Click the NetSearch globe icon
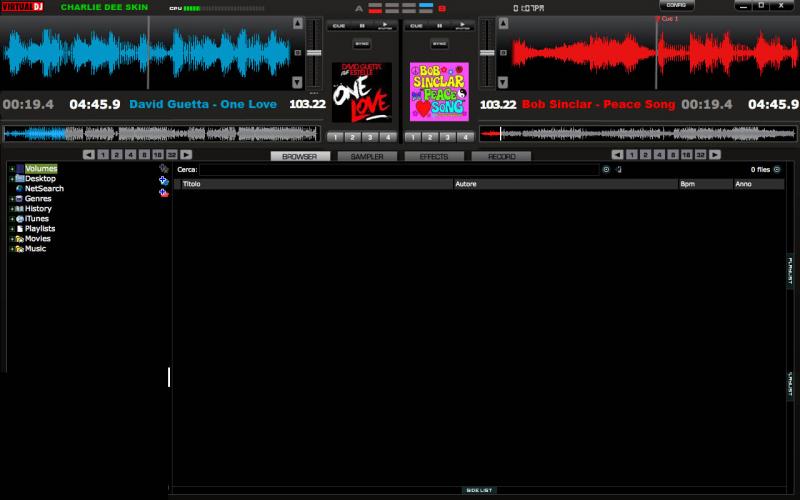This screenshot has width=800, height=500. [19, 189]
